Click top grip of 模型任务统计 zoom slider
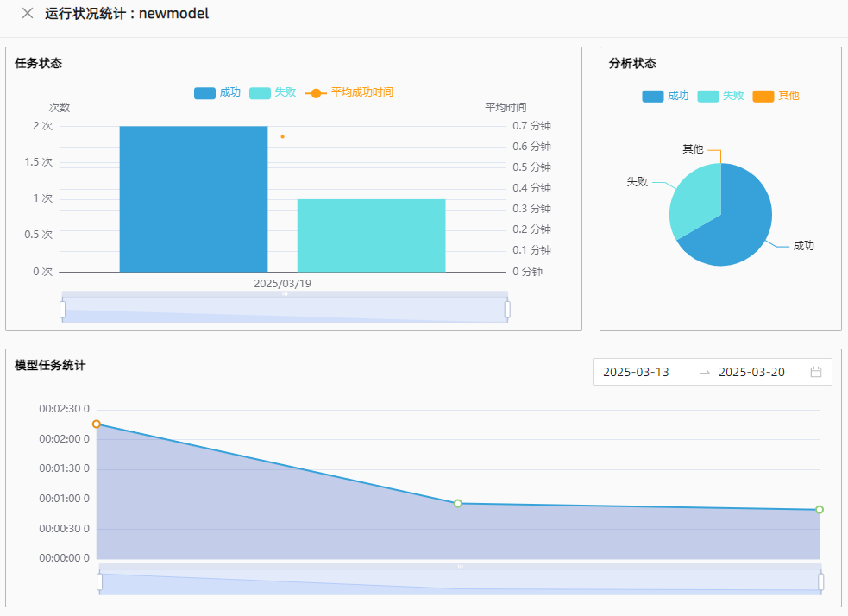 [461, 566]
